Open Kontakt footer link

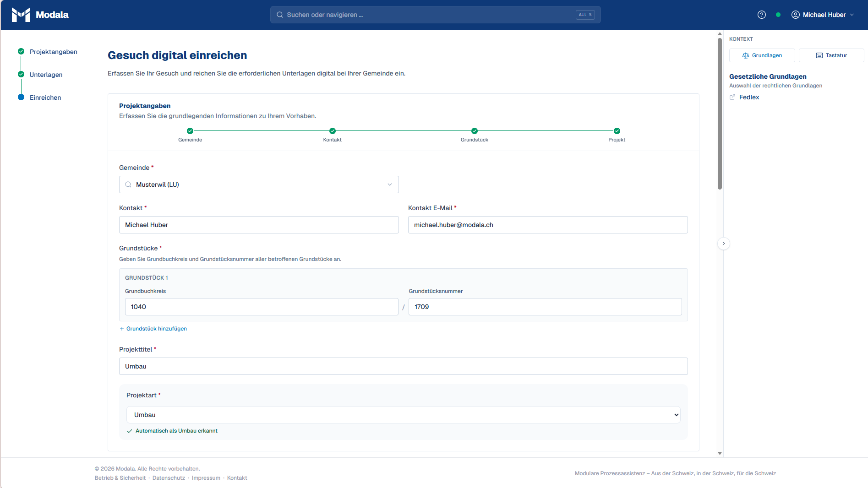click(x=237, y=478)
